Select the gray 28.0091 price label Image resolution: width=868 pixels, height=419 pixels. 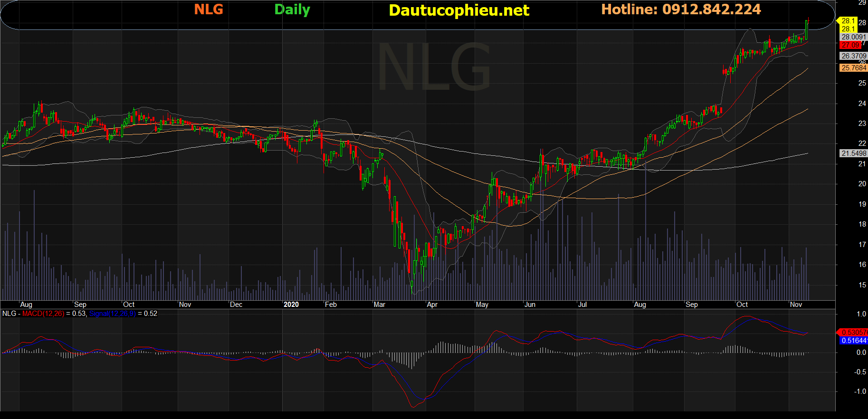[x=853, y=37]
